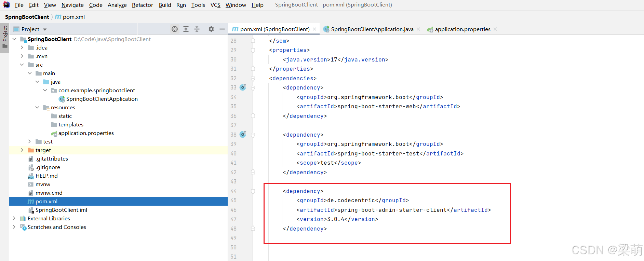
Task: Select application.properties in project tree
Action: pos(82,133)
